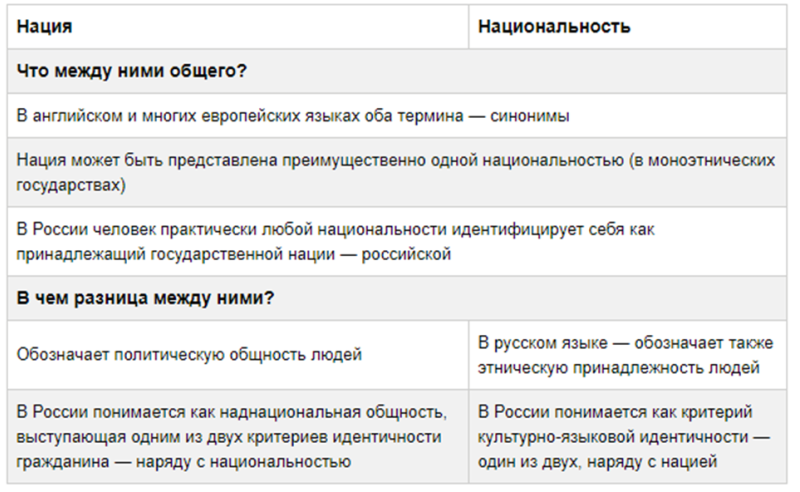Click the cell starting "В русском языке"
The height and width of the screenshot is (492, 800).
coord(626,354)
